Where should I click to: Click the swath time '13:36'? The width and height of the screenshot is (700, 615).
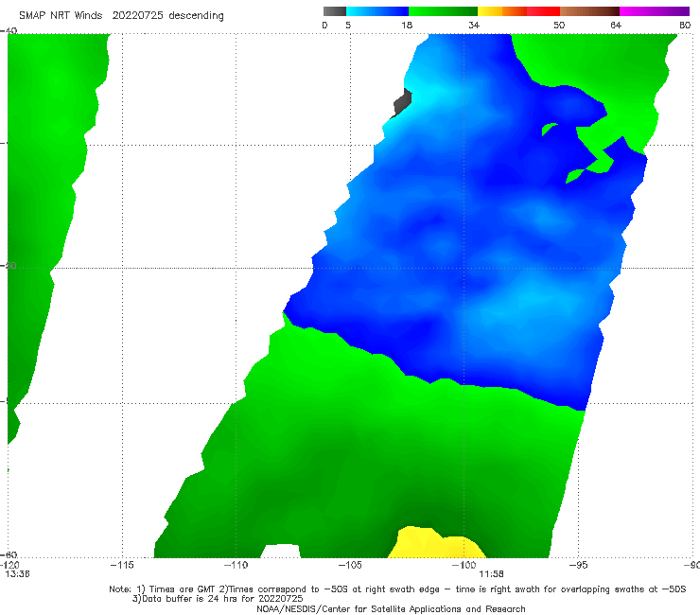coord(17,574)
